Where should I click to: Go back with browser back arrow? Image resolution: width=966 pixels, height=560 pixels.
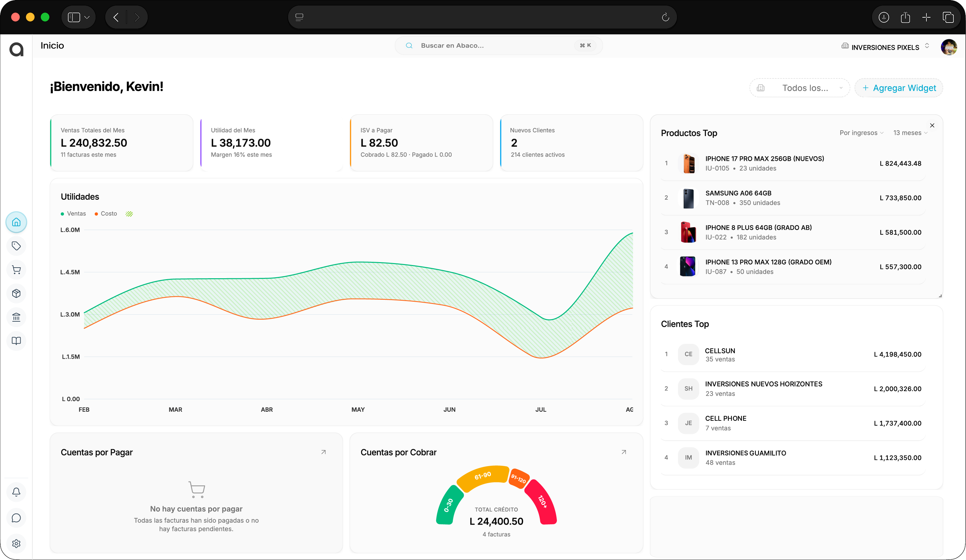pos(116,17)
